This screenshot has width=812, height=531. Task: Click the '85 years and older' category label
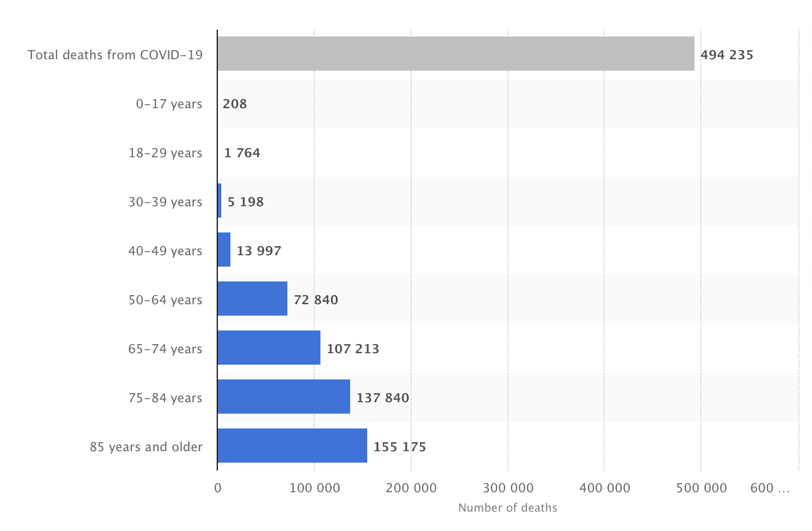click(x=147, y=447)
